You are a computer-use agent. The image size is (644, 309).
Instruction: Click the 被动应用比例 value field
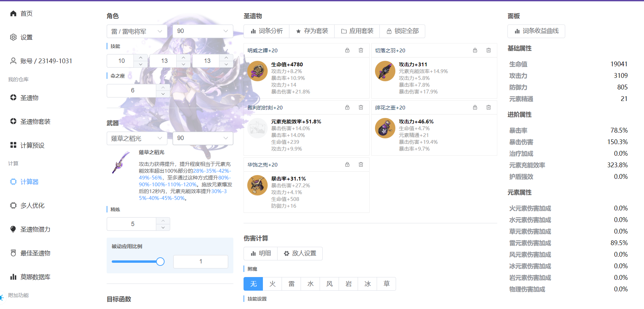[201, 261]
